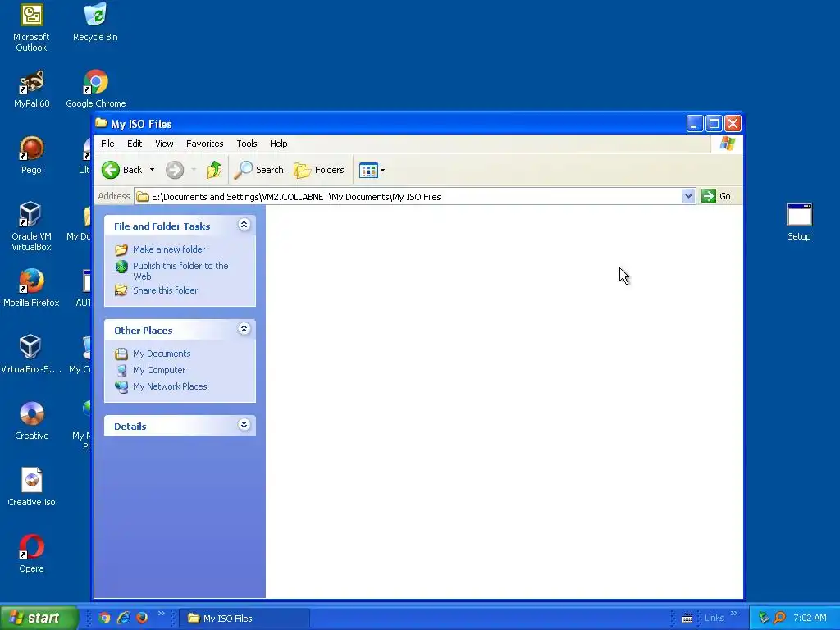This screenshot has height=630, width=840.
Task: Collapse the Other Places panel
Action: click(x=244, y=328)
